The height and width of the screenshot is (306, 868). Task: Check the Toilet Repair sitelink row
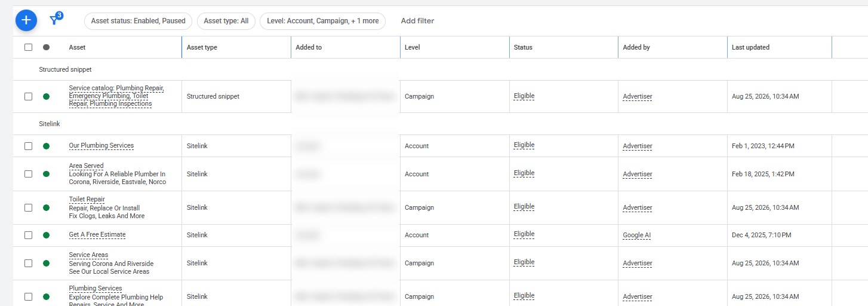(28, 207)
